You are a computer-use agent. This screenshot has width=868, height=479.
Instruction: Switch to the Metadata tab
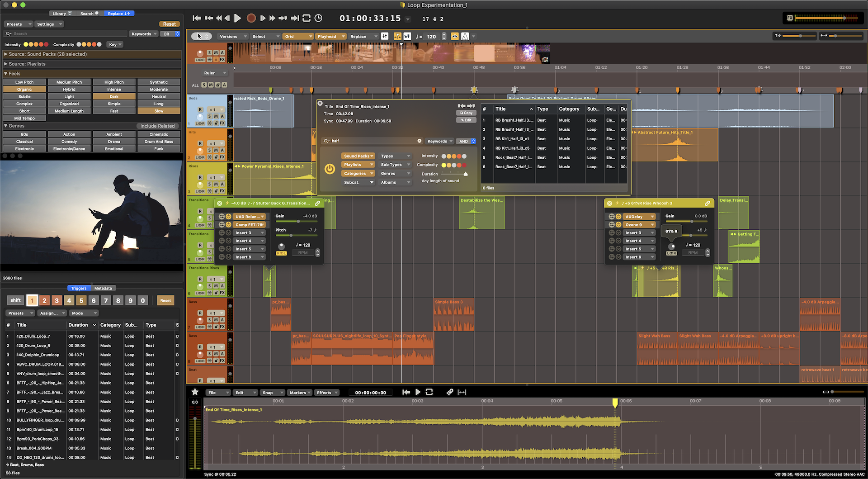tap(103, 288)
